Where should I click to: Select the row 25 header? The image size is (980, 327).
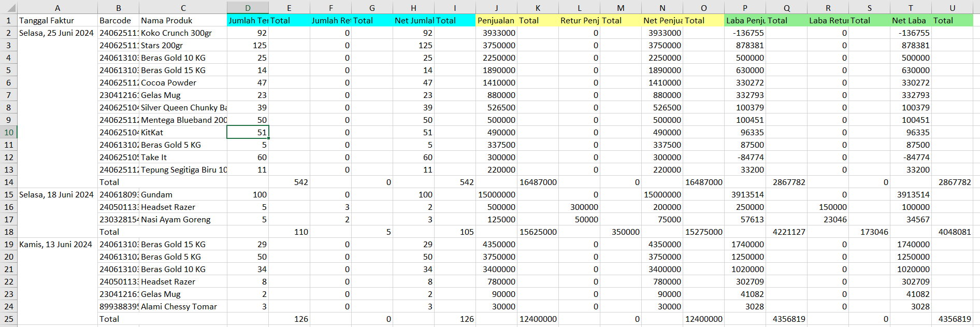tap(9, 319)
